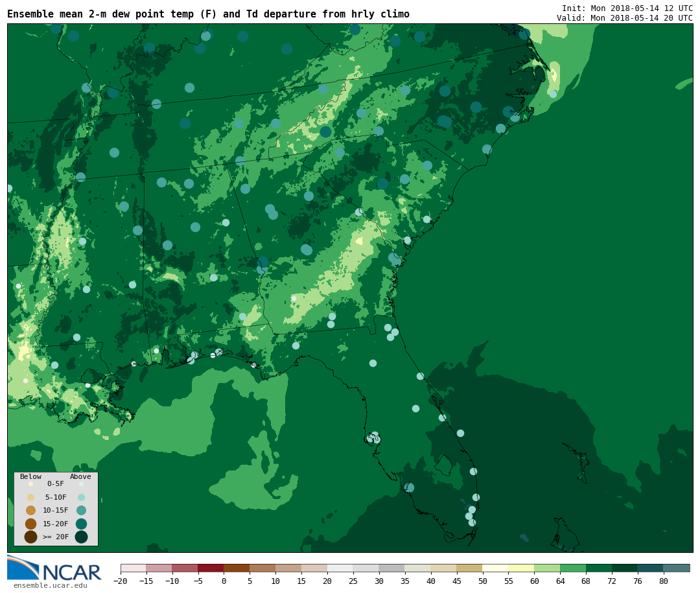The width and height of the screenshot is (700, 593).
Task: Open the ensemble.ucar.edu link
Action: [50, 586]
